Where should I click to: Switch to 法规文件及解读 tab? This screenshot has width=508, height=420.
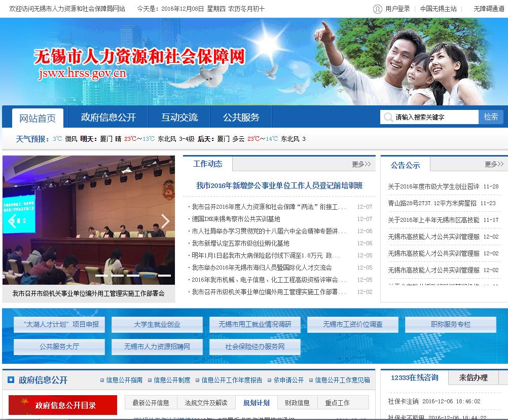tap(206, 402)
